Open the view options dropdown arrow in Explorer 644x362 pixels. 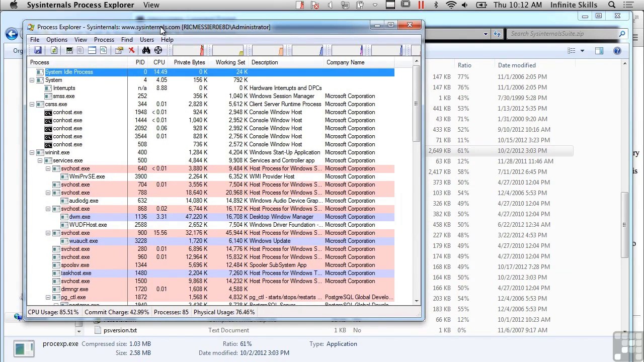(x=582, y=51)
